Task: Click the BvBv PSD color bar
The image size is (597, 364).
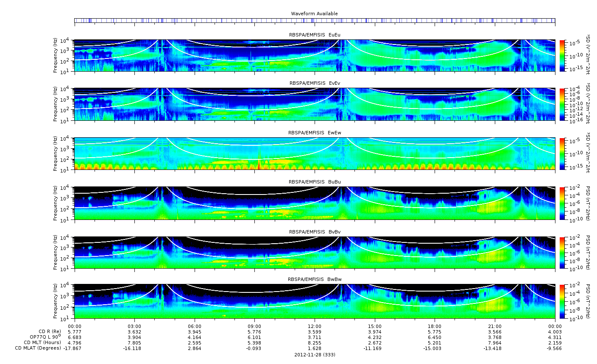Action: click(562, 253)
